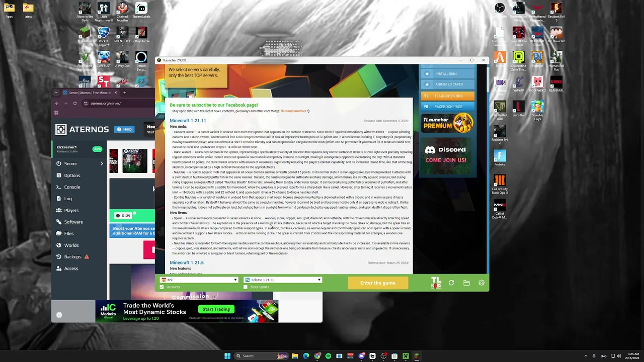
Task: Click the TLauncher refresh icon
Action: [x=451, y=283]
